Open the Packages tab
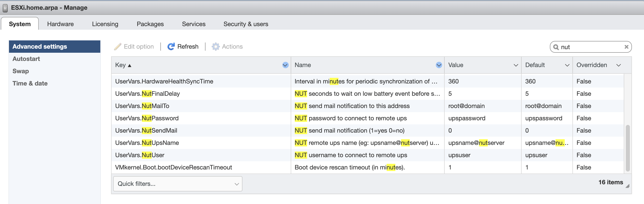Image resolution: width=644 pixels, height=204 pixels. coord(150,24)
